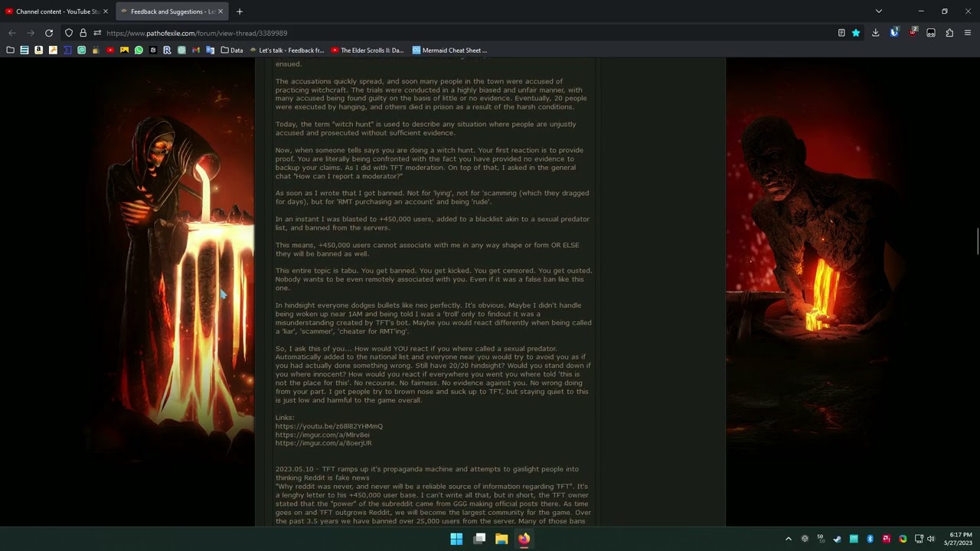Click '2023.05.10 - TFT ramps up' heading

point(427,473)
